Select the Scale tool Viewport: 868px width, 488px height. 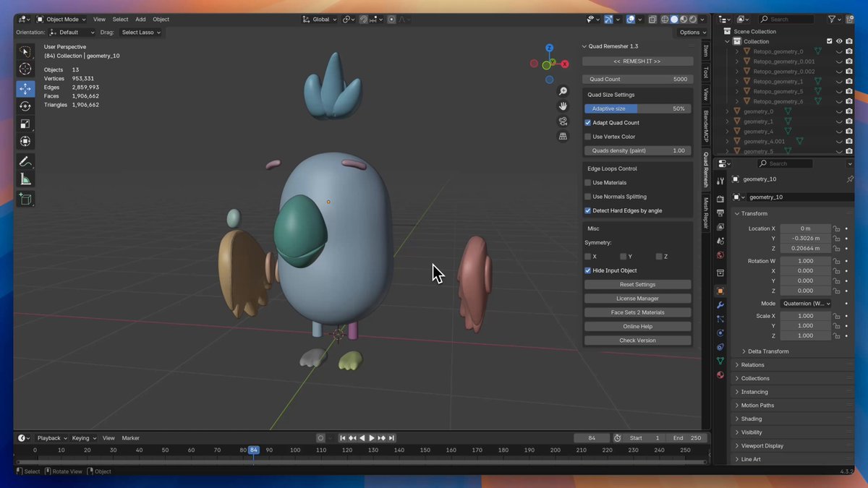25,124
